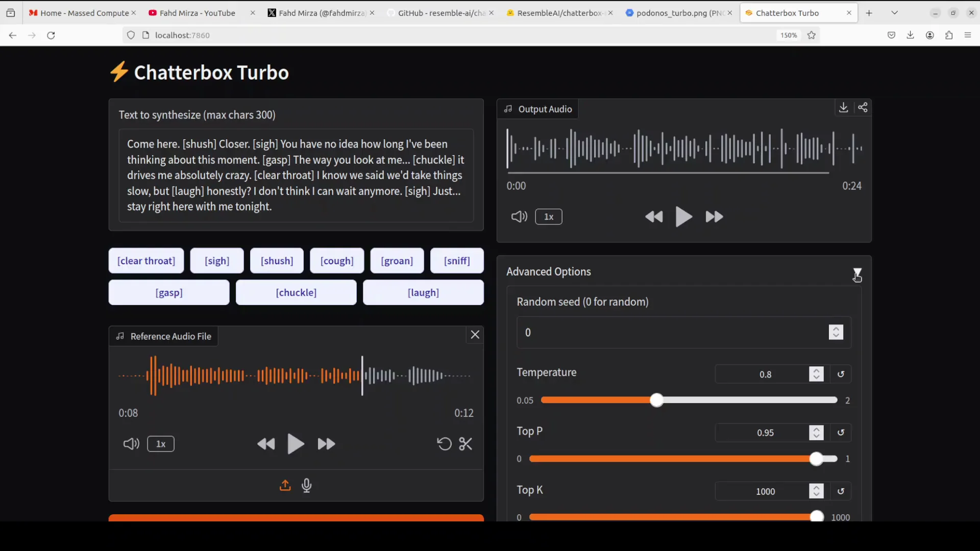
Task: Bookmark the current page with the star
Action: tap(811, 35)
